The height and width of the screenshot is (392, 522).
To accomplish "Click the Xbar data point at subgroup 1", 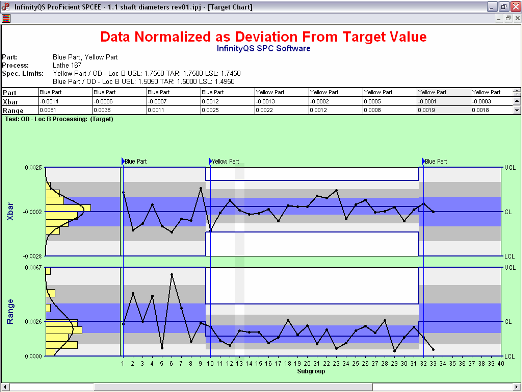I will pyautogui.click(x=123, y=192).
